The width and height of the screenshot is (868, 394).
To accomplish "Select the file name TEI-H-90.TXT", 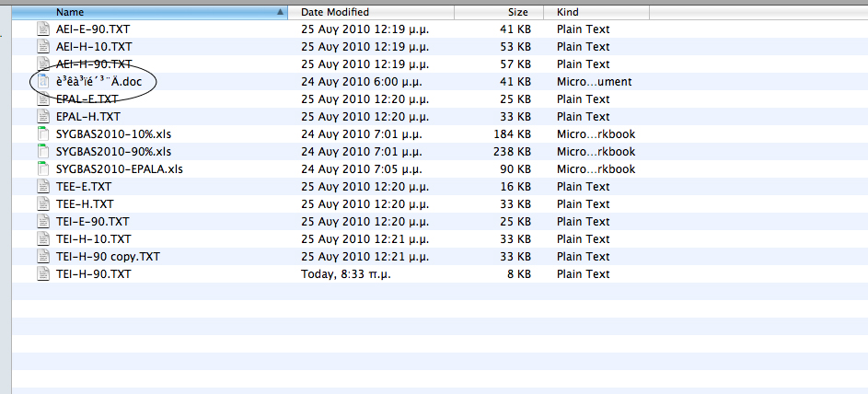I will 94,274.
